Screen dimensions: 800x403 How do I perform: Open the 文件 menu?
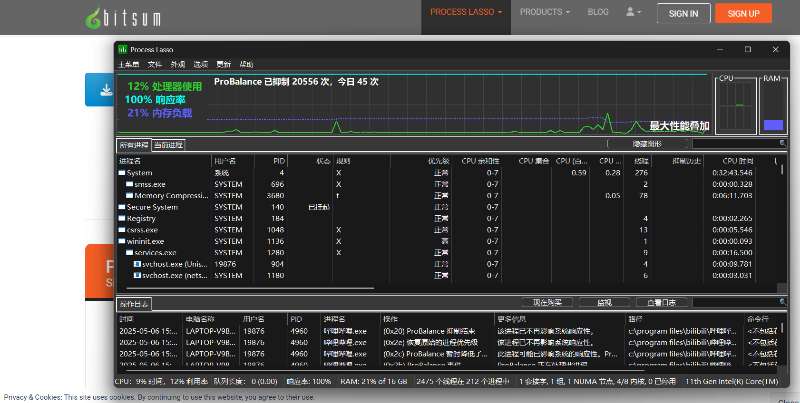click(155, 64)
